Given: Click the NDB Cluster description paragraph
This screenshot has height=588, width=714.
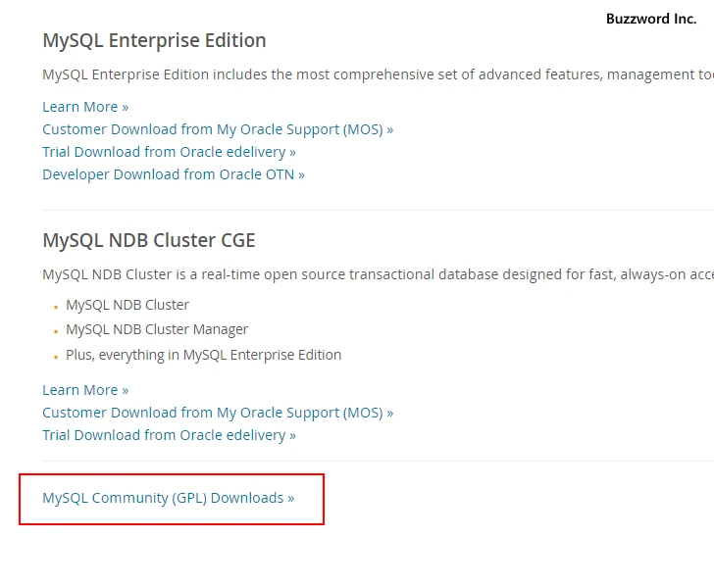Looking at the screenshot, I should 373,274.
